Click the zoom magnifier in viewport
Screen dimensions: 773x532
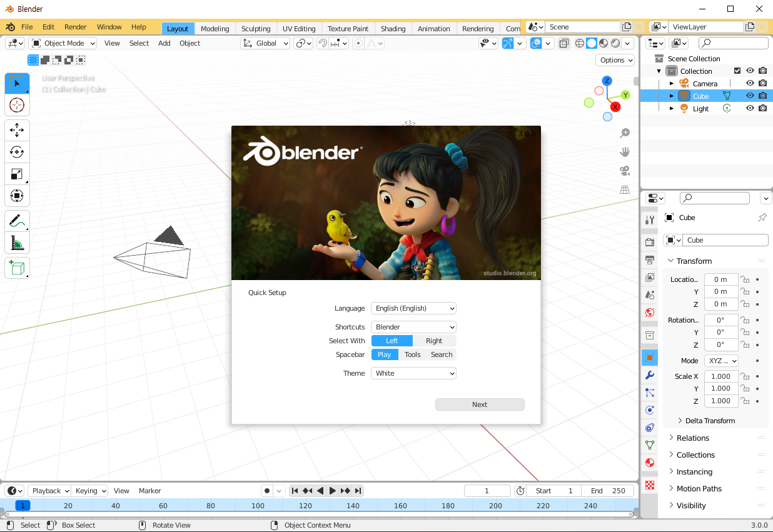(x=624, y=133)
